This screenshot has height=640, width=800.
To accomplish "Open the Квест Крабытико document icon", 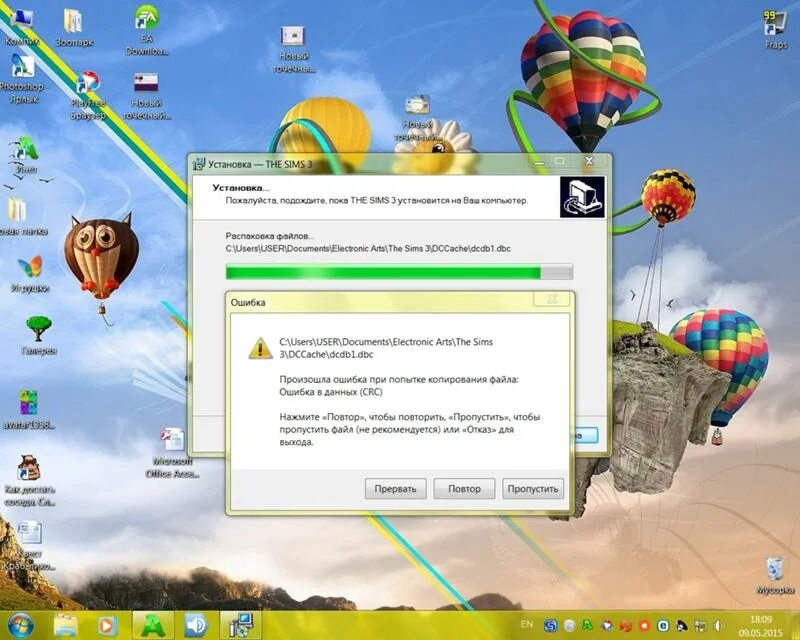I will [29, 545].
